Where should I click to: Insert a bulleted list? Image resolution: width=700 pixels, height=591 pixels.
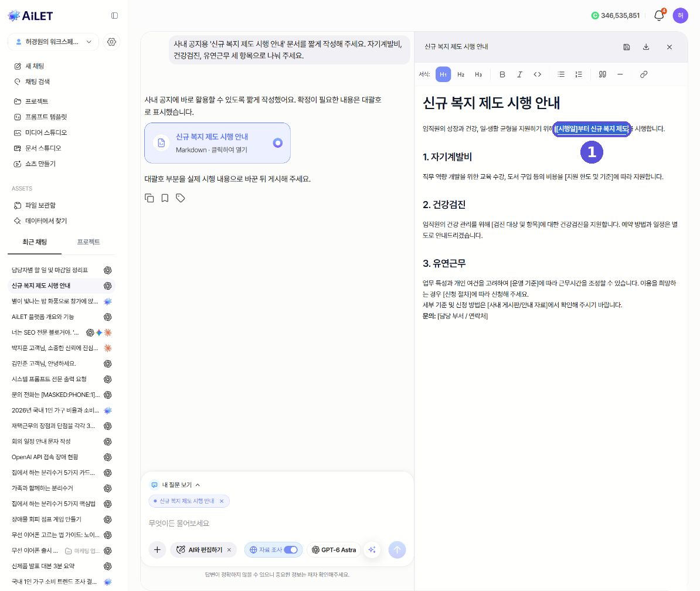point(561,74)
